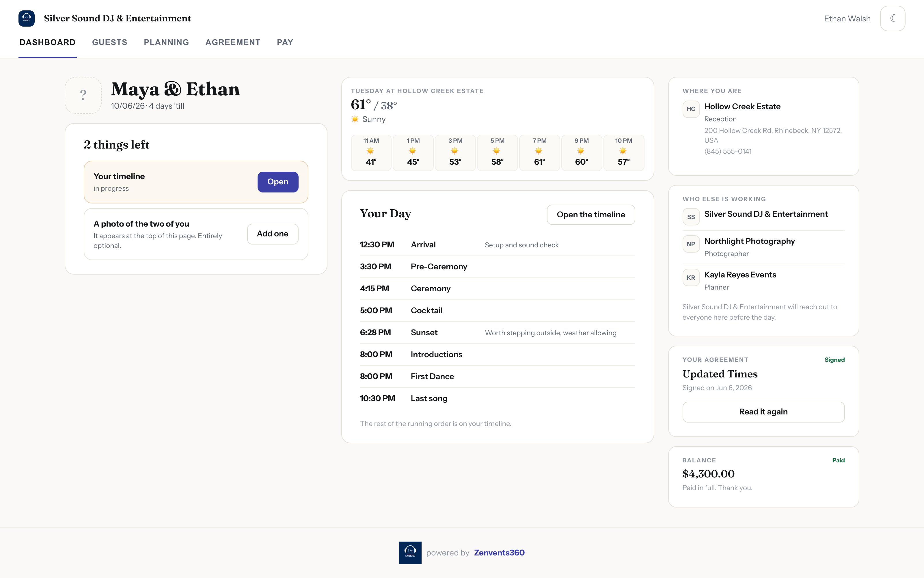
Task: Open the Agreement tab
Action: click(233, 42)
